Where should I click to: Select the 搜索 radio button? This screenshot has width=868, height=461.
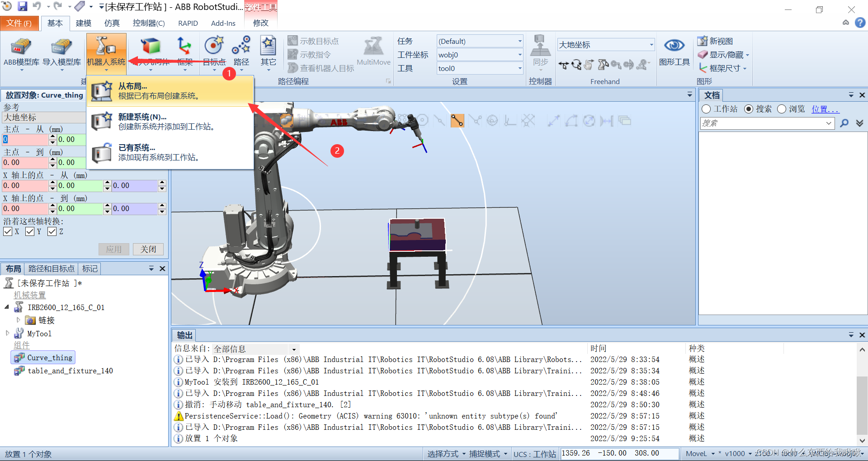click(749, 109)
